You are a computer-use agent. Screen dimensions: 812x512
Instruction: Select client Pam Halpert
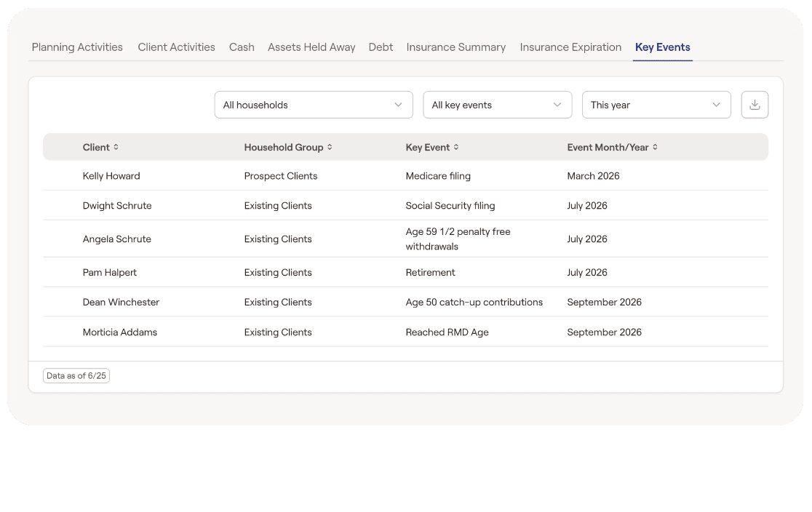(x=110, y=272)
